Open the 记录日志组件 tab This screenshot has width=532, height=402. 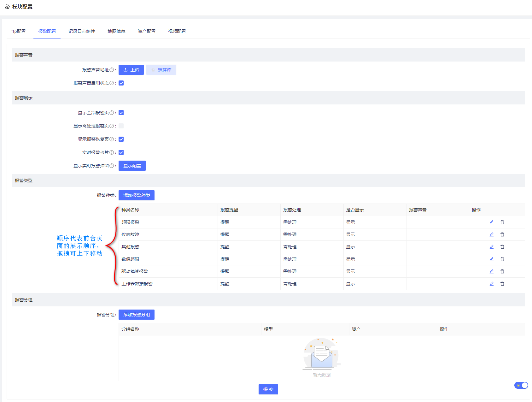point(82,31)
